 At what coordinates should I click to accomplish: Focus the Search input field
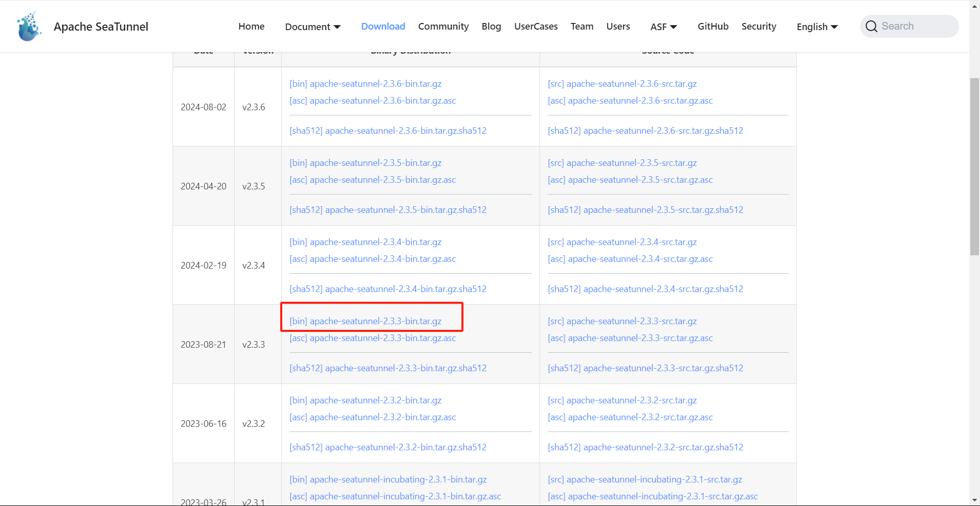909,26
